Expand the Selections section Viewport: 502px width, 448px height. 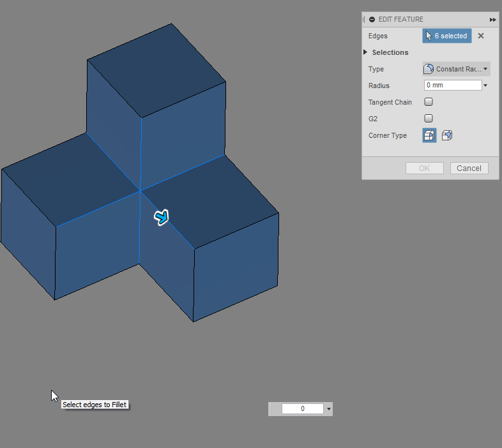365,52
